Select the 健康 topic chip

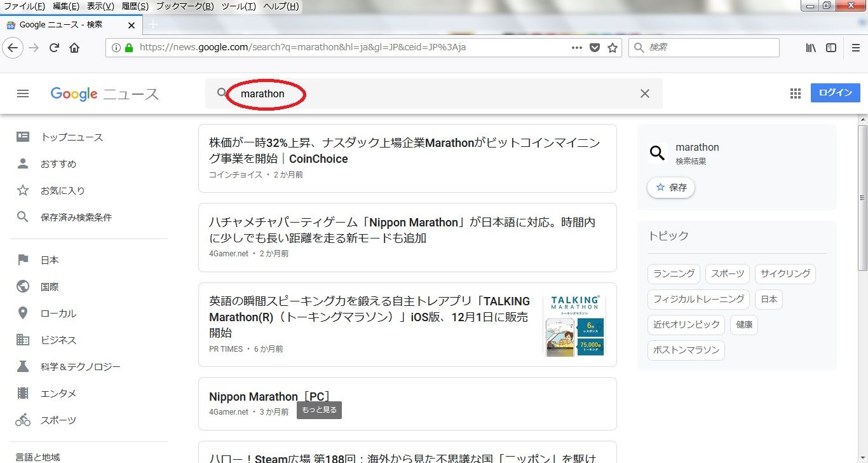coord(744,324)
